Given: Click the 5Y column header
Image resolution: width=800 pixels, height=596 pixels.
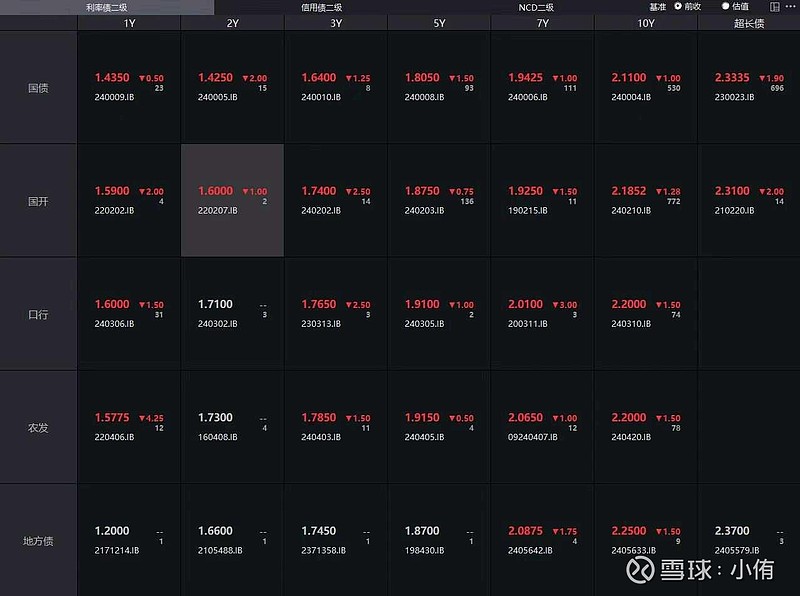Looking at the screenshot, I should [x=439, y=23].
